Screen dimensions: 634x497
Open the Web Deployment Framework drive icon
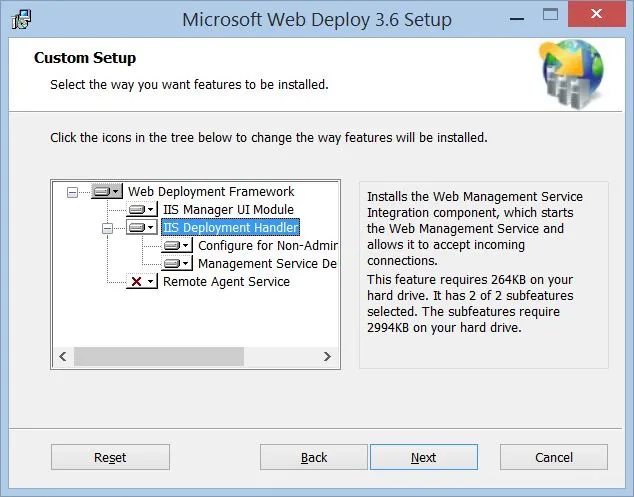point(106,191)
